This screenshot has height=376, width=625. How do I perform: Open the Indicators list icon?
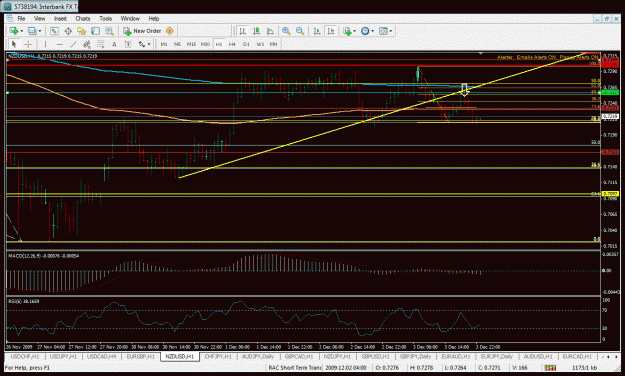click(347, 31)
